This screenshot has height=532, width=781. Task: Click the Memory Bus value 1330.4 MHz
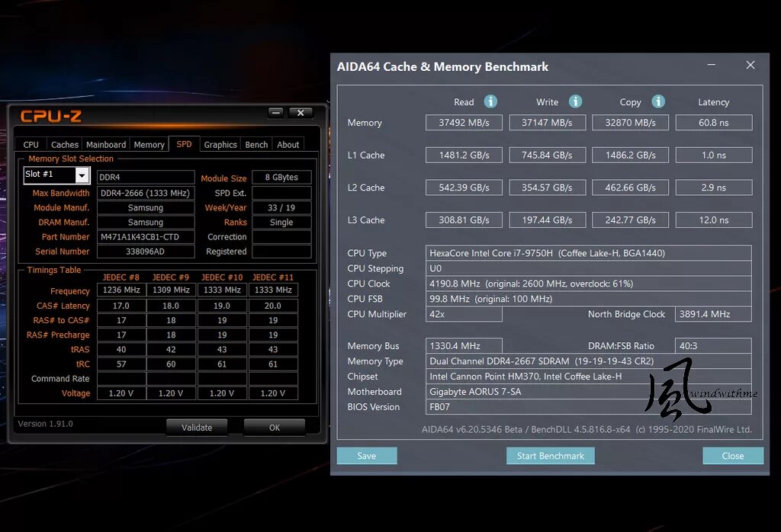pos(464,345)
